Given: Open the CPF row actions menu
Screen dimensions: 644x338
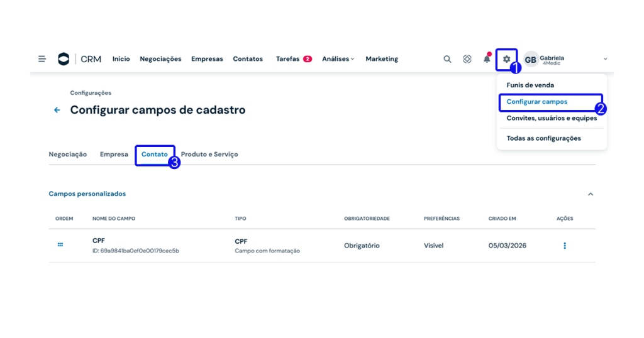Looking at the screenshot, I should (564, 246).
